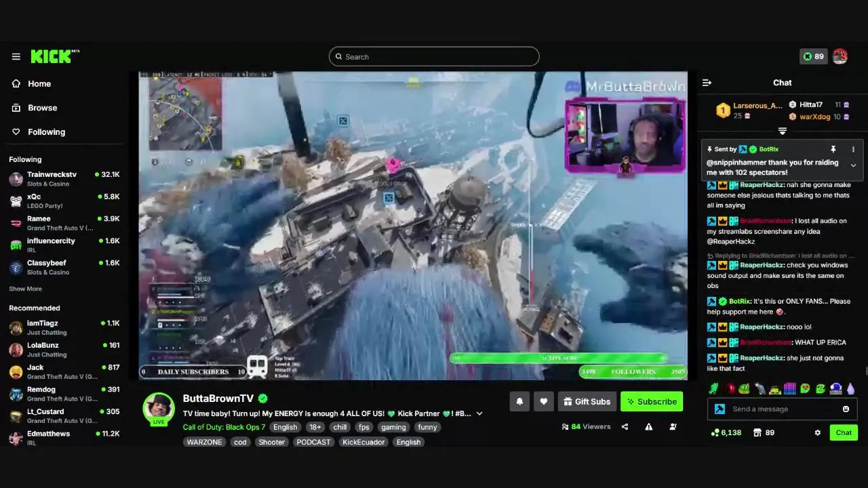Select the 18+ tag

(315, 427)
